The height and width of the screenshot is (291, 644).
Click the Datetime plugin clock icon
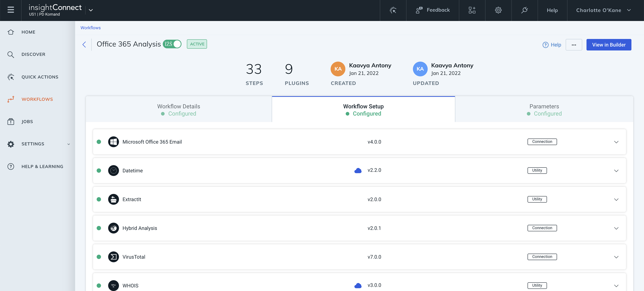pos(114,170)
